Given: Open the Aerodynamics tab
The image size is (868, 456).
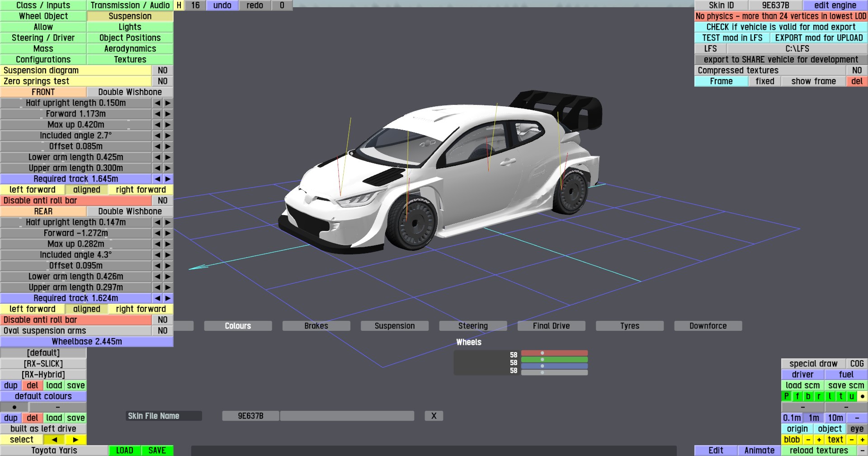Looking at the screenshot, I should (x=130, y=49).
